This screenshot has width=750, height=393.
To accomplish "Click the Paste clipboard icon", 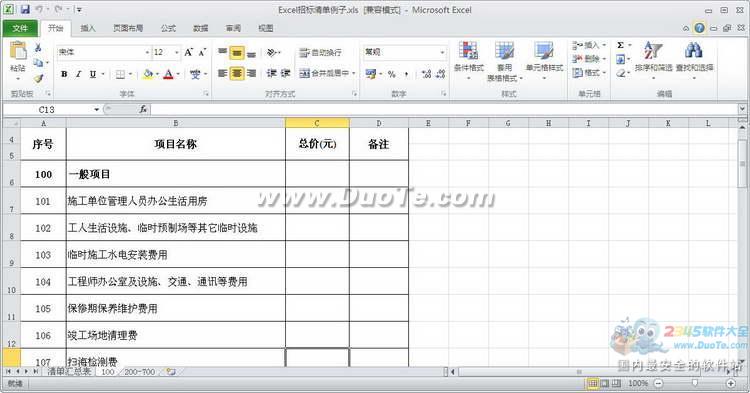I will [x=18, y=51].
